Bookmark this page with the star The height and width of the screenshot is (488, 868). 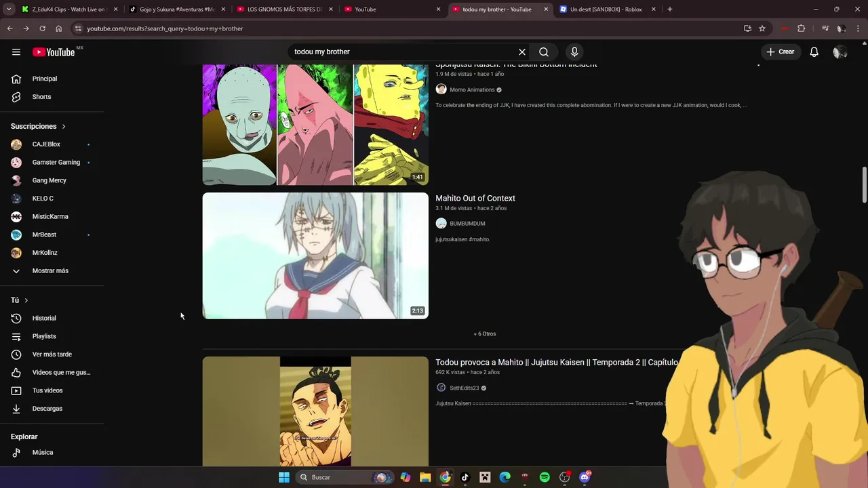pos(762,28)
